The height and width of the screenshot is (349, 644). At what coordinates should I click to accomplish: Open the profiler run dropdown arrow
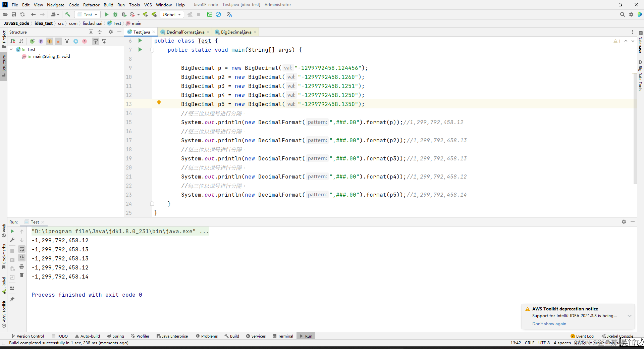pos(138,14)
